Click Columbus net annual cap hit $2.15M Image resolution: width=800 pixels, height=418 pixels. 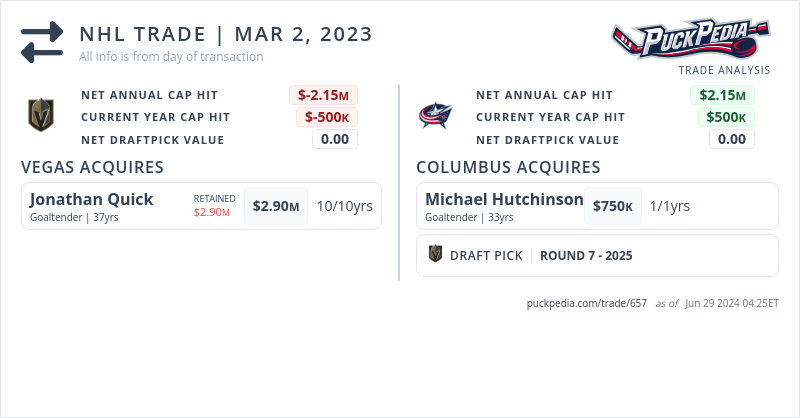click(x=723, y=95)
